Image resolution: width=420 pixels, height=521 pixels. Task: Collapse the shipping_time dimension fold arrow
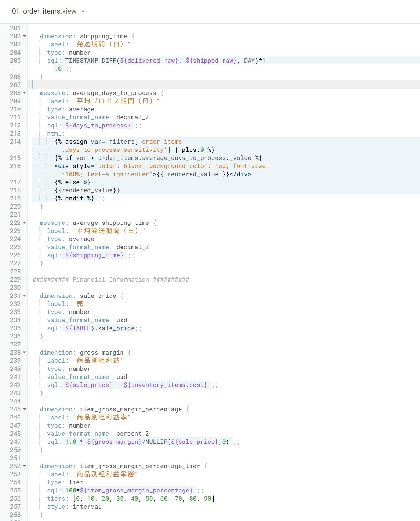(x=24, y=36)
